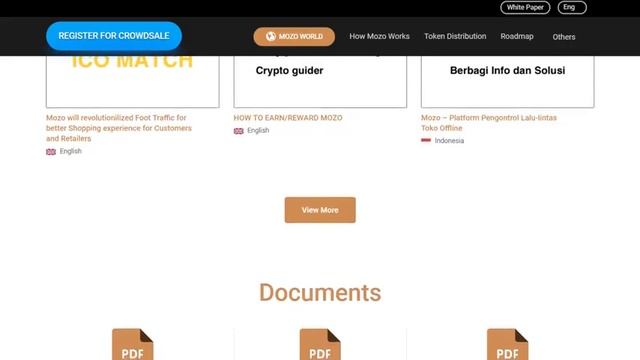This screenshot has height=360, width=640.
Task: Click UK flag under HOW TO EARN article
Action: [x=238, y=131]
